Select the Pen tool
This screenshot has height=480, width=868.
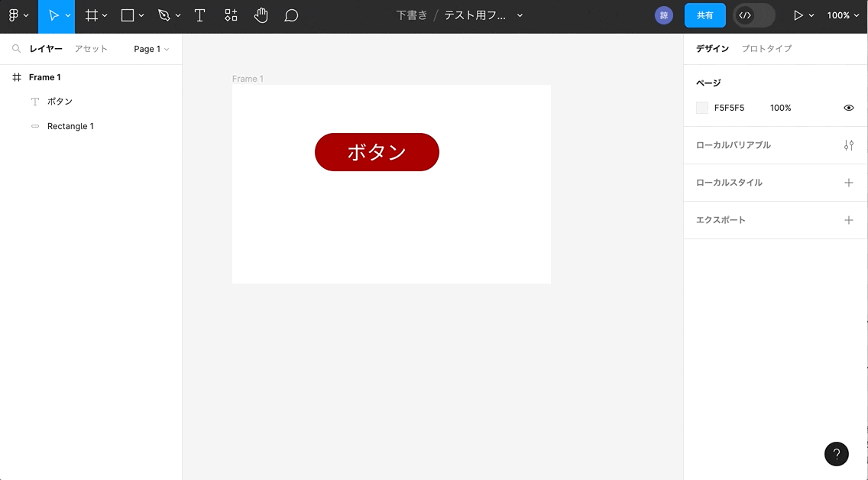(163, 15)
